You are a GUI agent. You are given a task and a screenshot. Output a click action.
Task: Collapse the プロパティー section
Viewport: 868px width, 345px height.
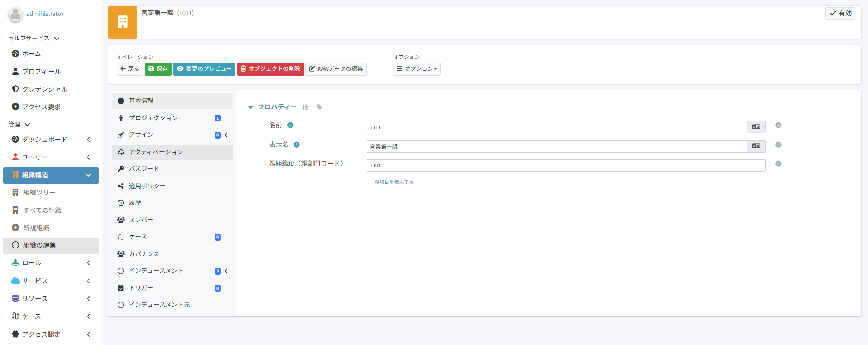(x=250, y=107)
